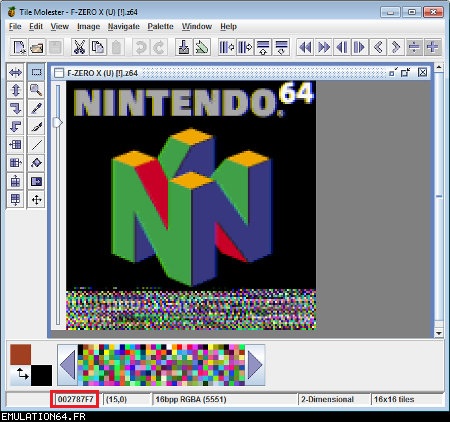
Task: Click the vertical slider handle beside the canvas
Action: (x=58, y=123)
